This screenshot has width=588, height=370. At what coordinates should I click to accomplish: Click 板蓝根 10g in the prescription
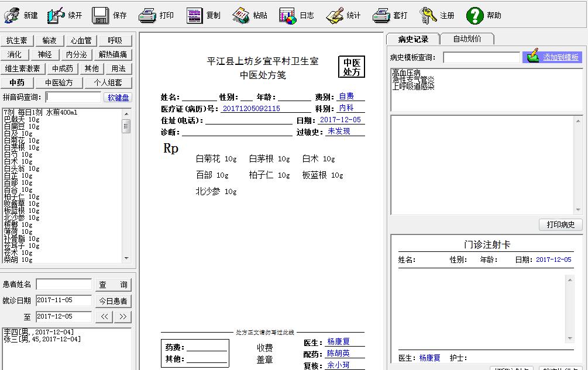(322, 175)
